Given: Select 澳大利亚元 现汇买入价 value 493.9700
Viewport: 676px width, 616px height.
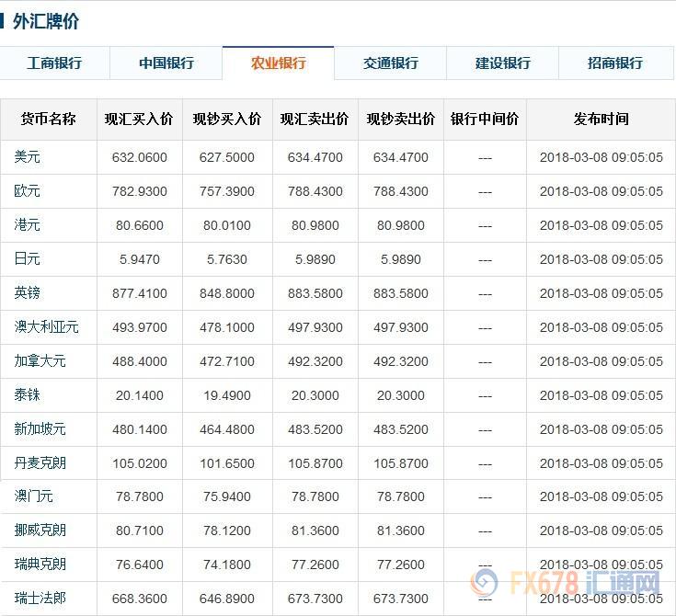Looking at the screenshot, I should pyautogui.click(x=139, y=327).
